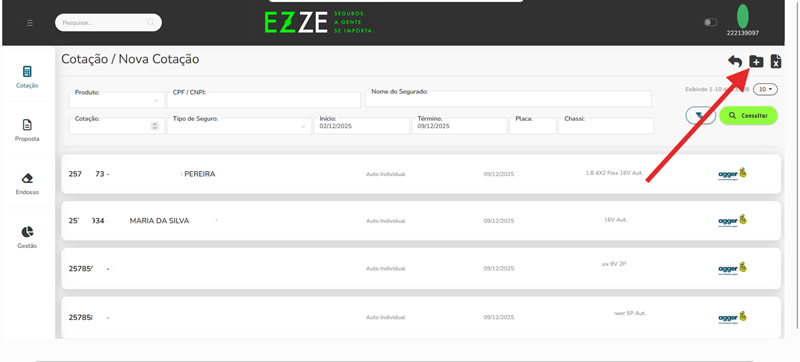Click Auto Individual in the PEREIRA row
The height and width of the screenshot is (362, 800).
pyautogui.click(x=385, y=174)
